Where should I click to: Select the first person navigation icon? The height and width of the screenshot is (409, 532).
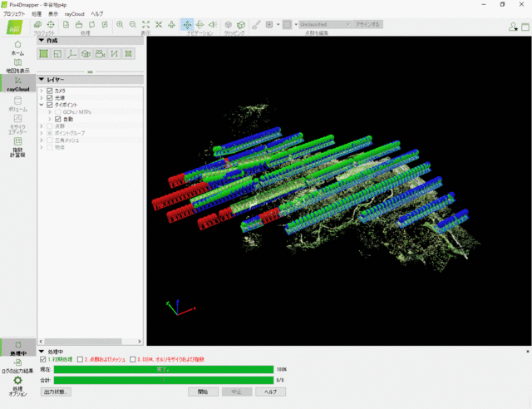[x=213, y=24]
